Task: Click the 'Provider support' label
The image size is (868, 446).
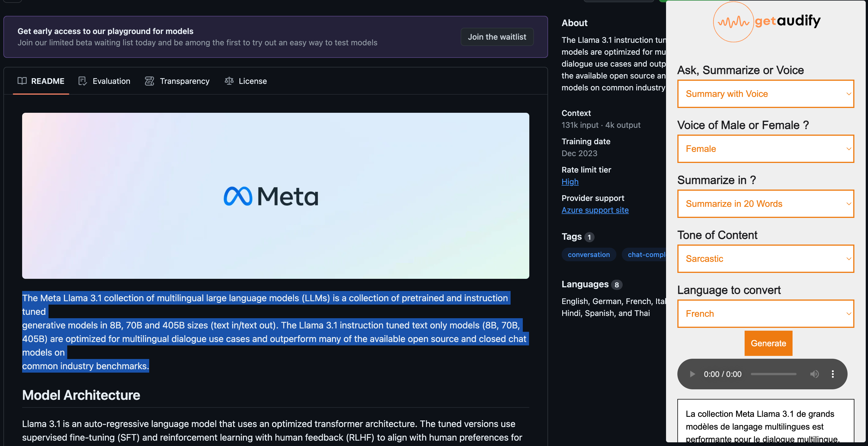Action: tap(593, 198)
